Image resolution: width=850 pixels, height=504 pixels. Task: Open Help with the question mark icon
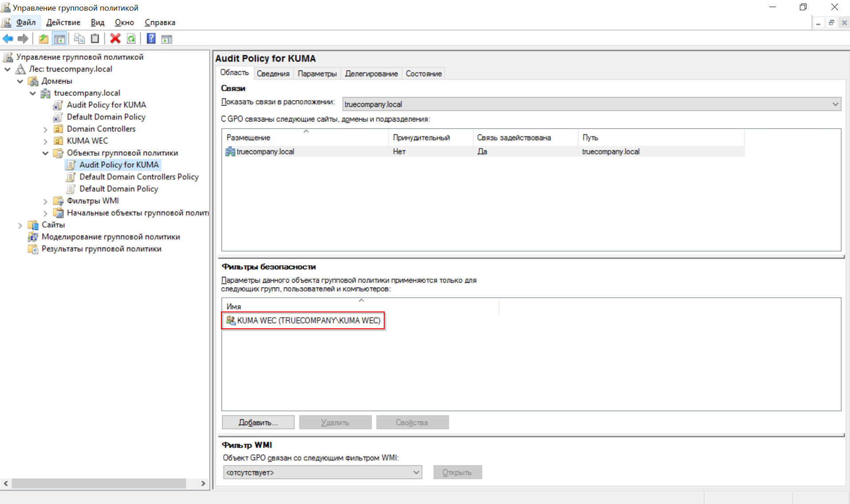coord(151,39)
